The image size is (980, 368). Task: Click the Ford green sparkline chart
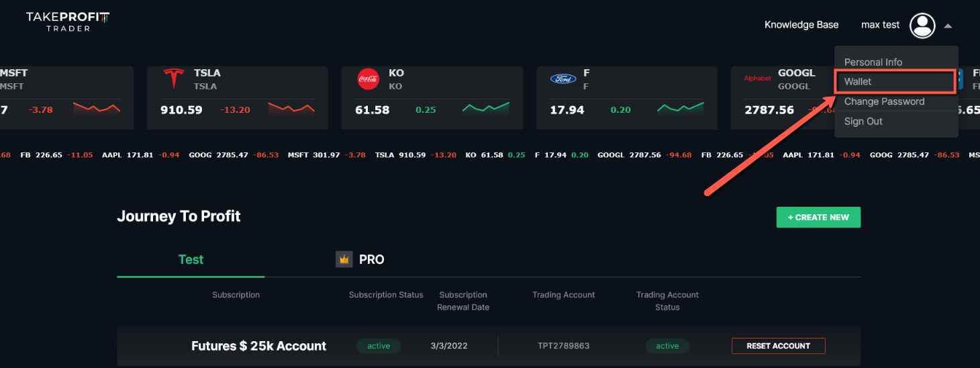point(681,108)
